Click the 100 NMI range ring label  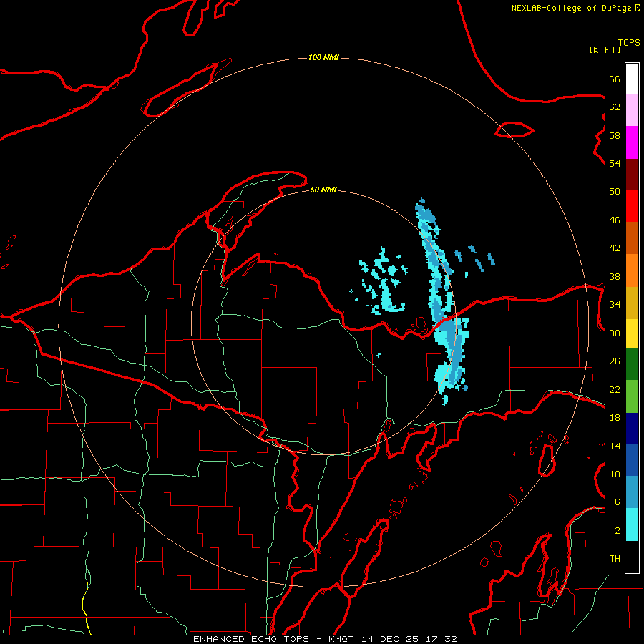tap(323, 57)
